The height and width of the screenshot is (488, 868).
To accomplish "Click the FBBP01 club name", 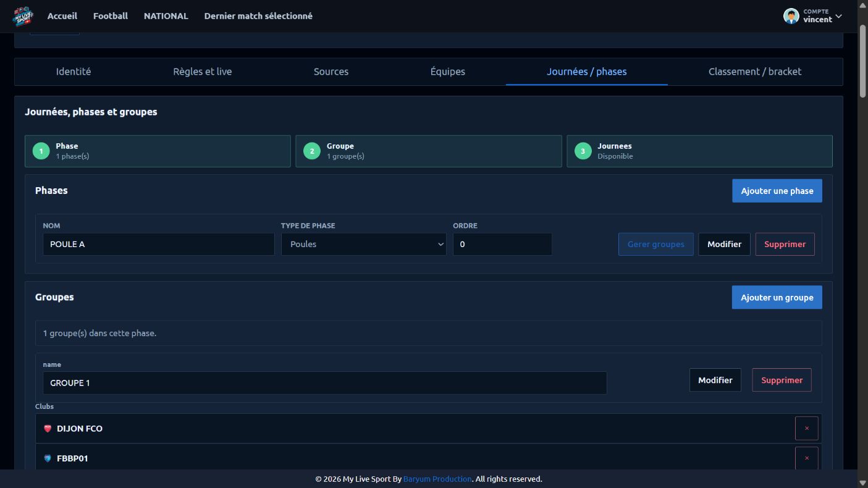I will tap(72, 458).
